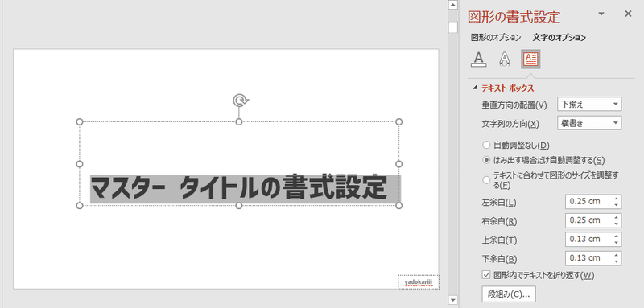Select はみ出す場合だけ自動調整する option
Screen dimensions: 644x308
coord(486,160)
